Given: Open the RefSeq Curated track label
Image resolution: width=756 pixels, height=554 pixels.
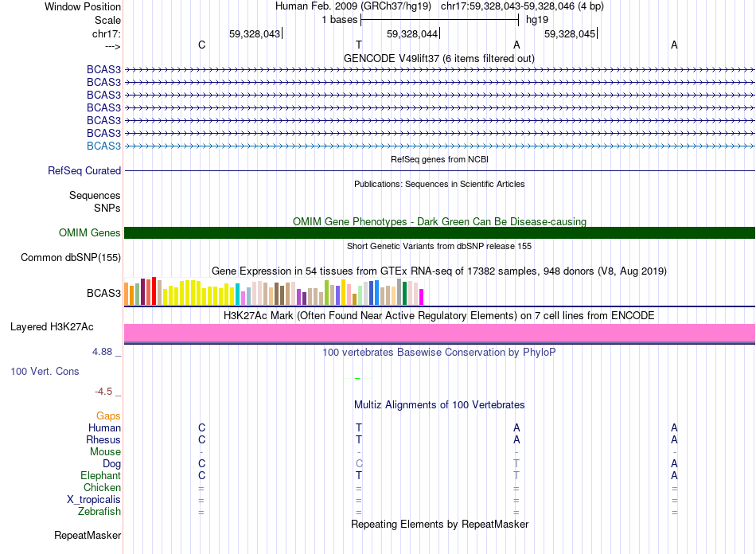Looking at the screenshot, I should (x=84, y=170).
